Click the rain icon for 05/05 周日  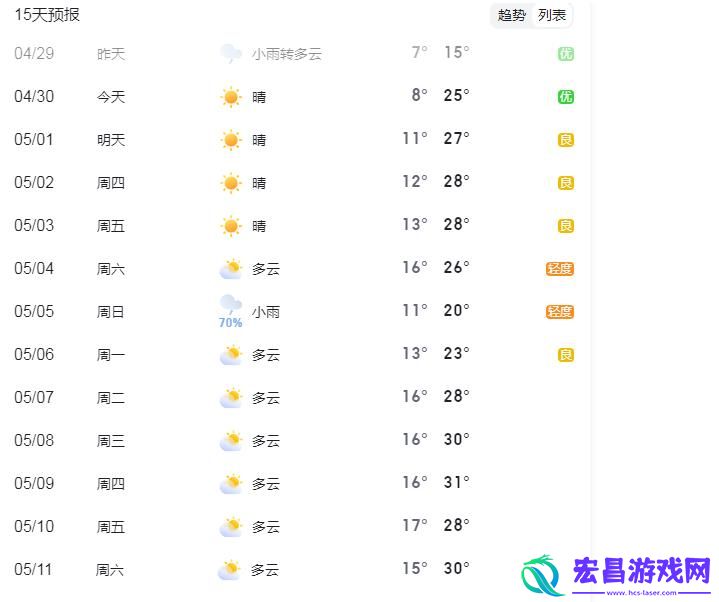click(231, 304)
